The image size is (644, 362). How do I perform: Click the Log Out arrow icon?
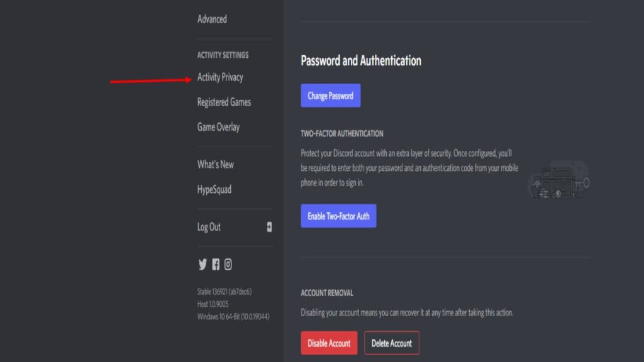click(x=269, y=227)
